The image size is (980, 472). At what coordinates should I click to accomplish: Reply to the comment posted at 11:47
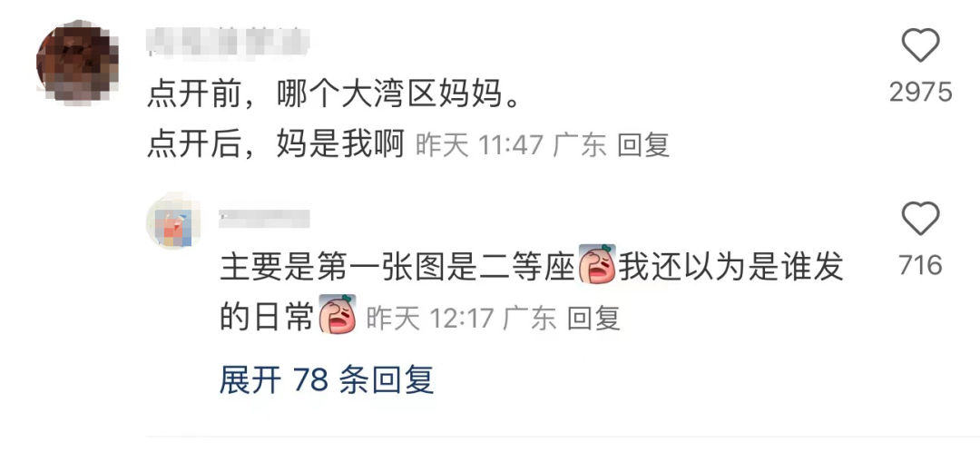click(643, 145)
